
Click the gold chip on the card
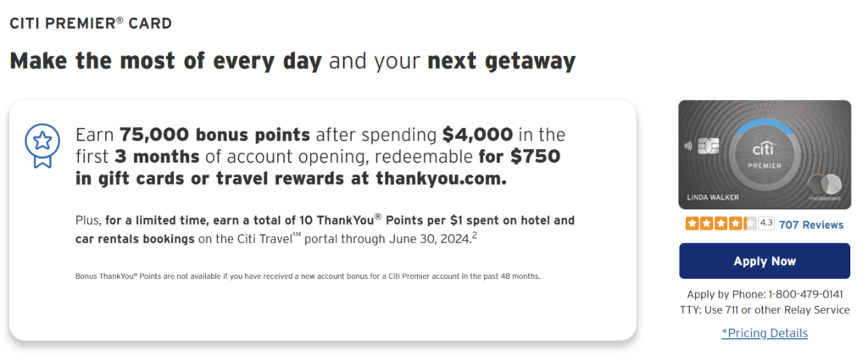pos(709,147)
